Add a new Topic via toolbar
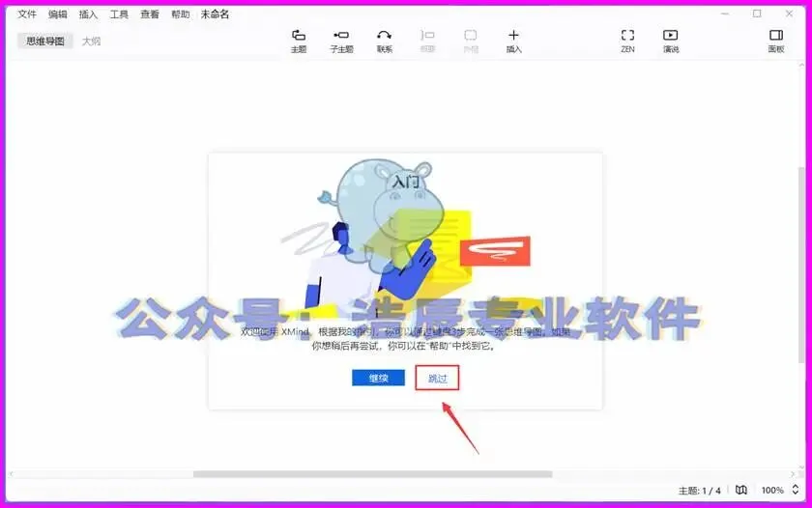The image size is (812, 508). tap(299, 41)
